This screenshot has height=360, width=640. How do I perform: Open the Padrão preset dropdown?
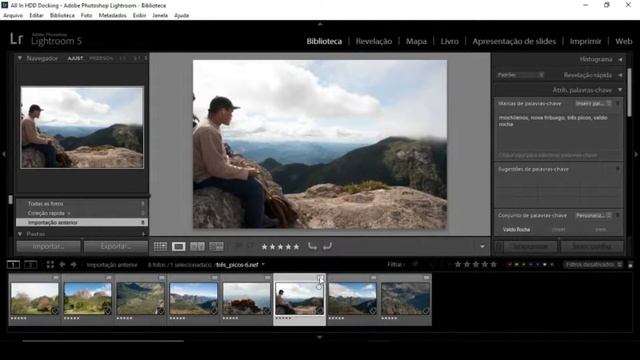pos(520,75)
